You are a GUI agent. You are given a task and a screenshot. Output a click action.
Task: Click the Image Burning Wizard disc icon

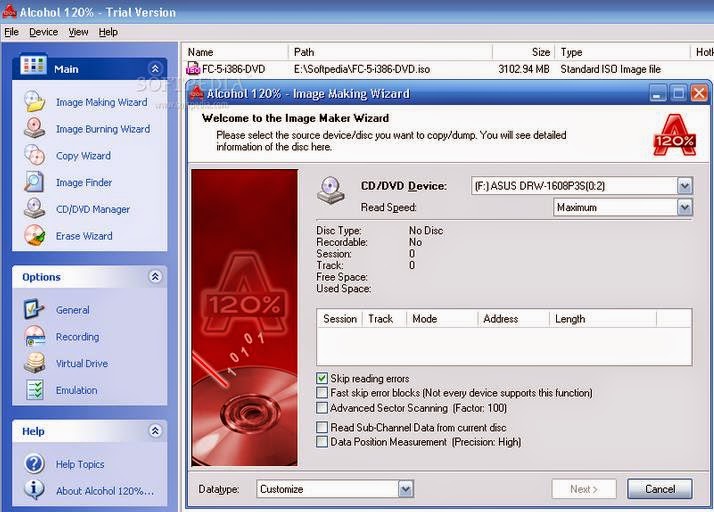coord(35,128)
